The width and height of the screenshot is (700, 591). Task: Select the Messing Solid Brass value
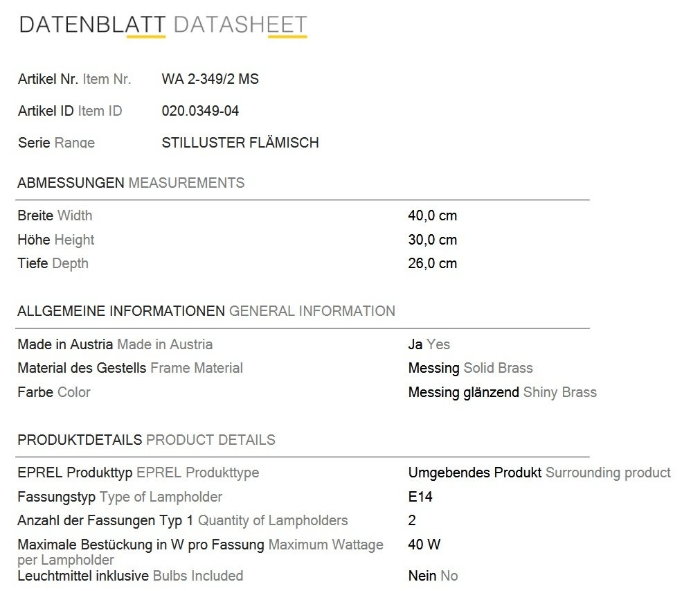click(471, 368)
